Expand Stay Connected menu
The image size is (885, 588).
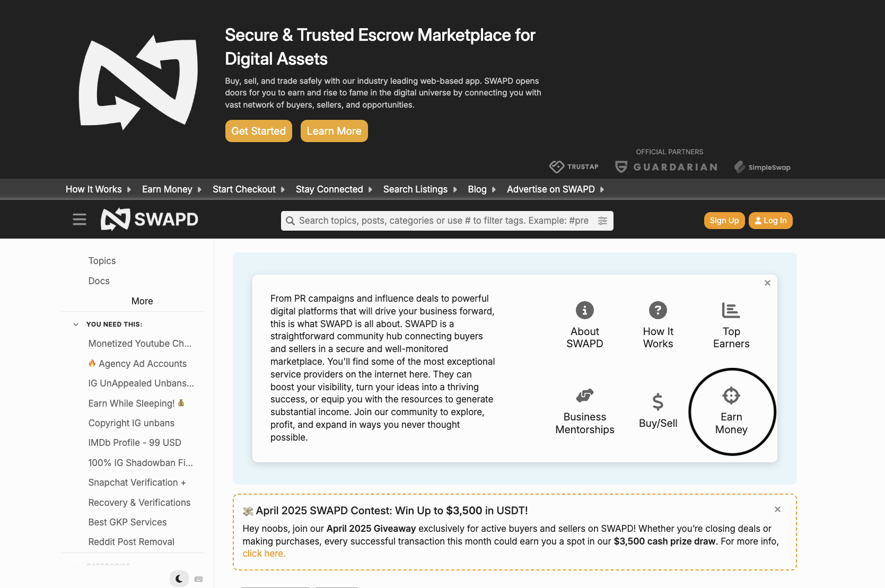click(335, 189)
